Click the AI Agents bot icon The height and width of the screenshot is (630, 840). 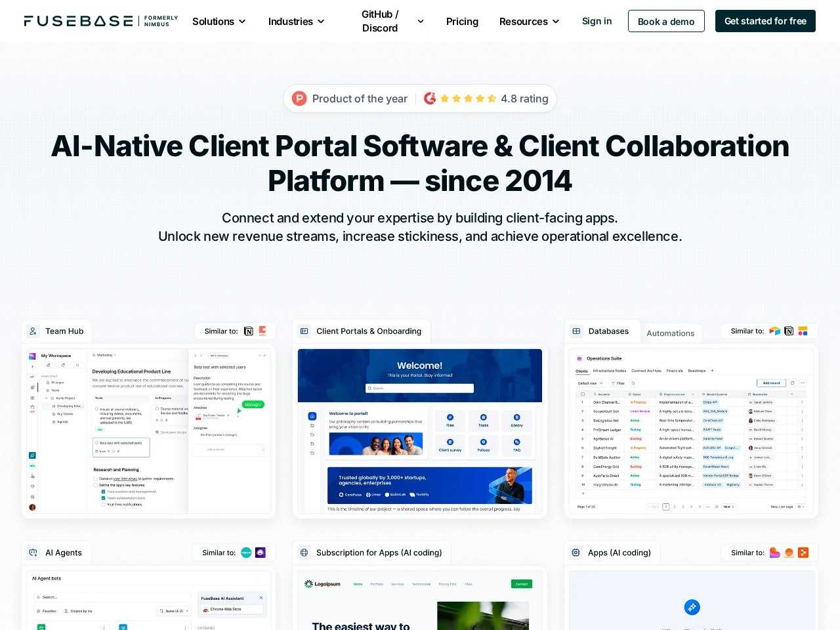[x=33, y=553]
